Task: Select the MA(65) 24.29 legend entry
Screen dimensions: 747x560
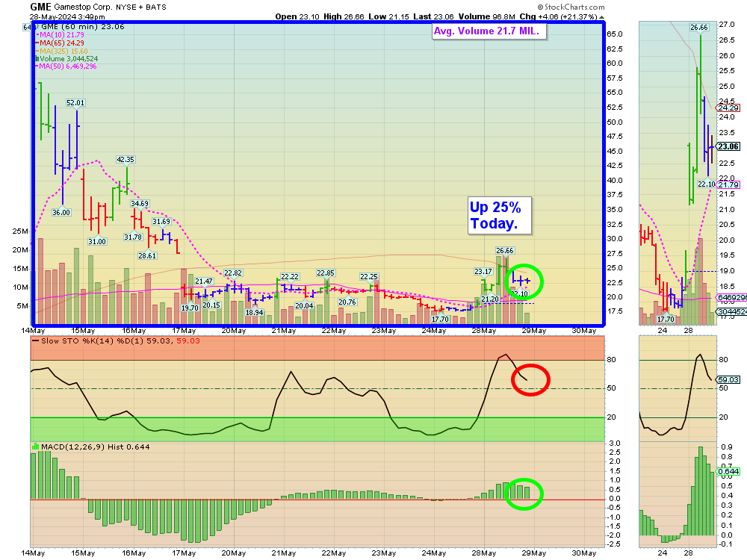Action: click(60, 43)
